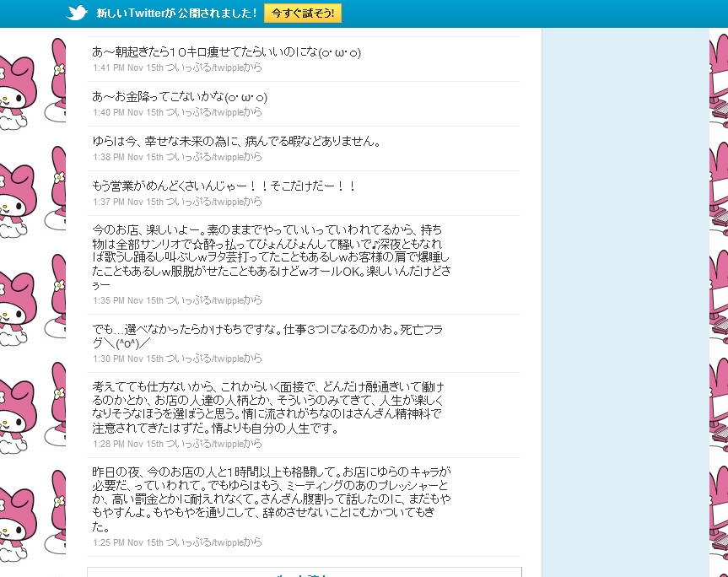The image size is (728, 577).
Task: Open the 1:37 PM Nov 15th tweet timestamp
Action: coord(128,202)
